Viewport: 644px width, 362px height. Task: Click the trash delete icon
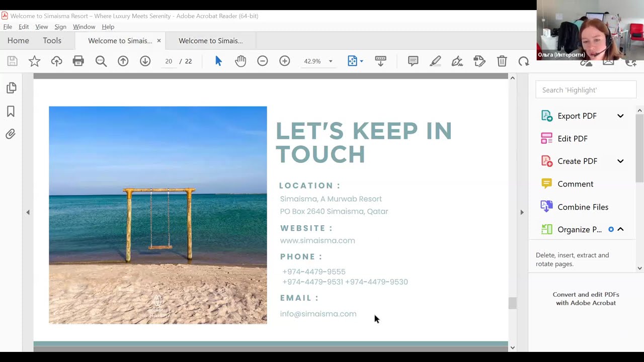click(x=502, y=61)
